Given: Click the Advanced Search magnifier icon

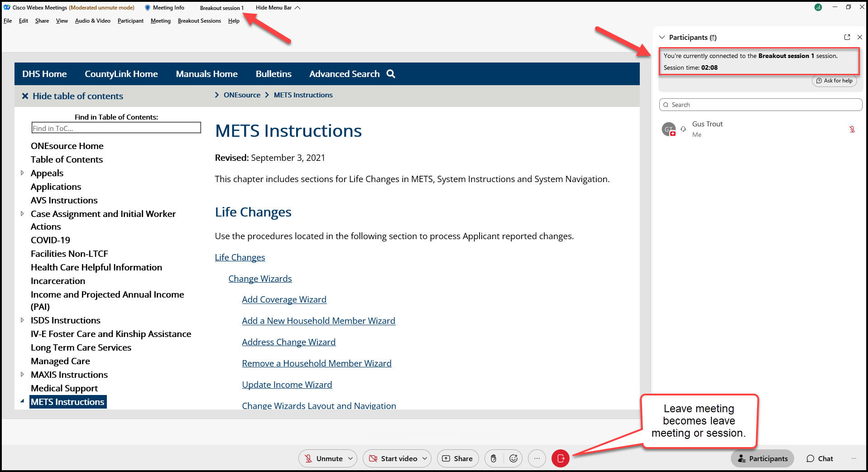Looking at the screenshot, I should [391, 74].
